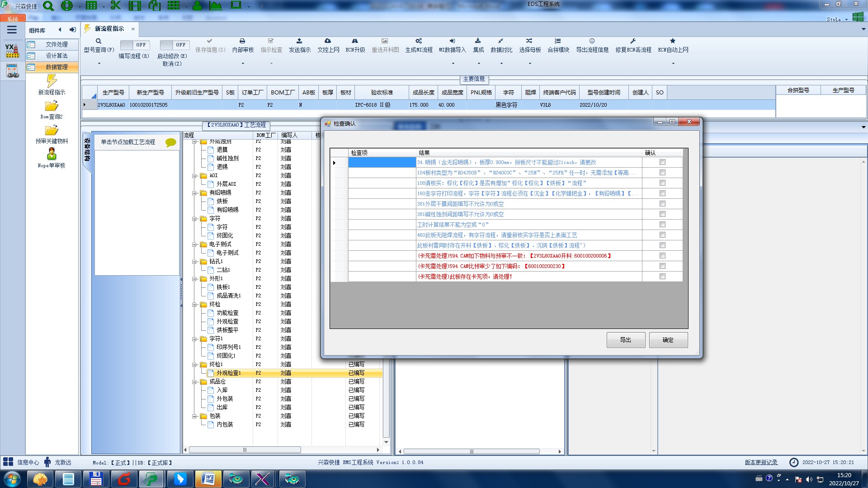Check the confirm box for 34.喷锡 row

pyautogui.click(x=662, y=162)
